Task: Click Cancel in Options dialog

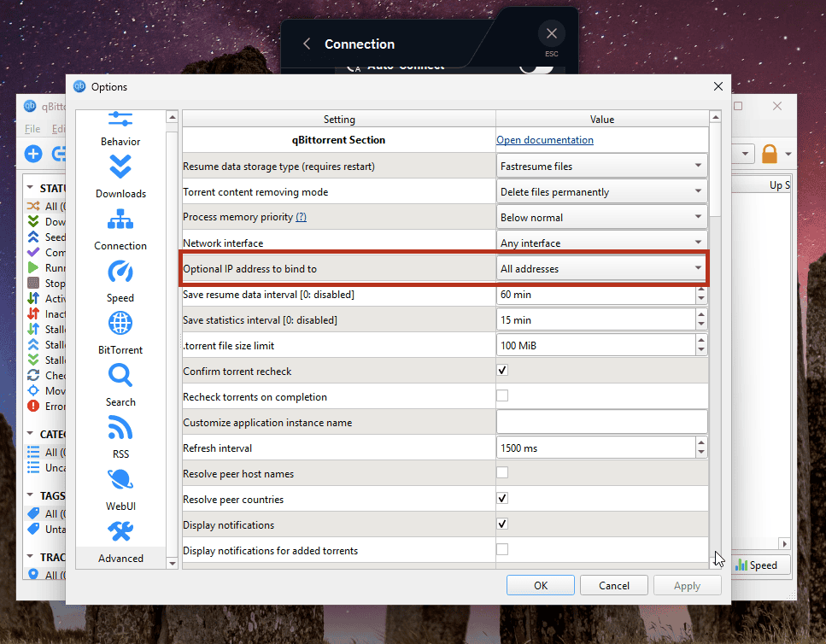Action: tap(613, 586)
